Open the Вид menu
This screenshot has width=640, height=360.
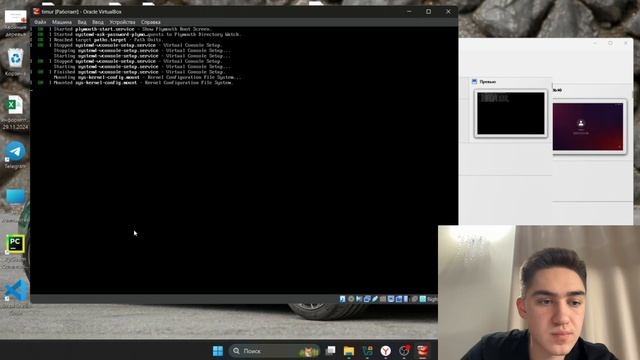click(x=82, y=22)
